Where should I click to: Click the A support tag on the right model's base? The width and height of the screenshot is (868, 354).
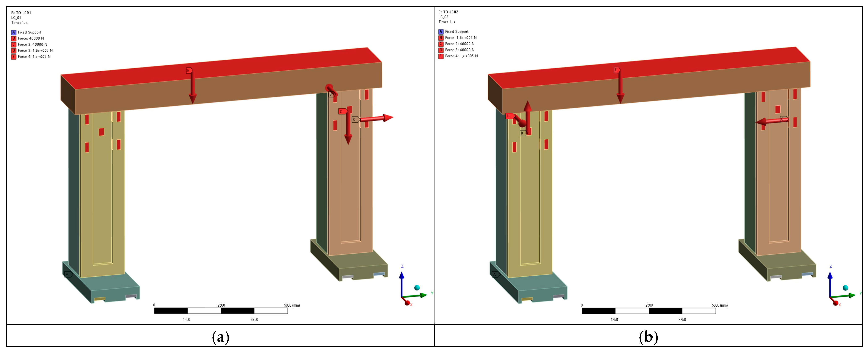(495, 274)
